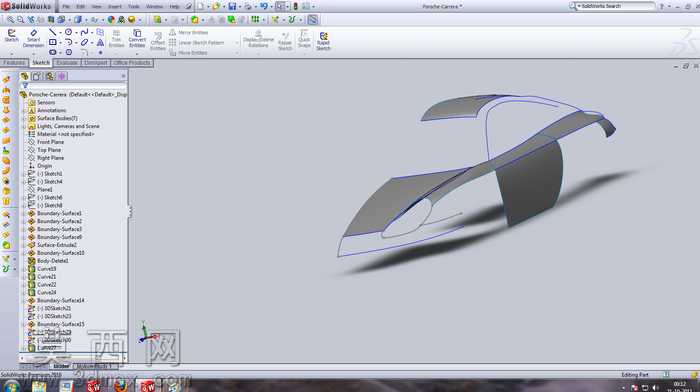Click Move Entities
This screenshot has height=392, width=700.
(188, 53)
